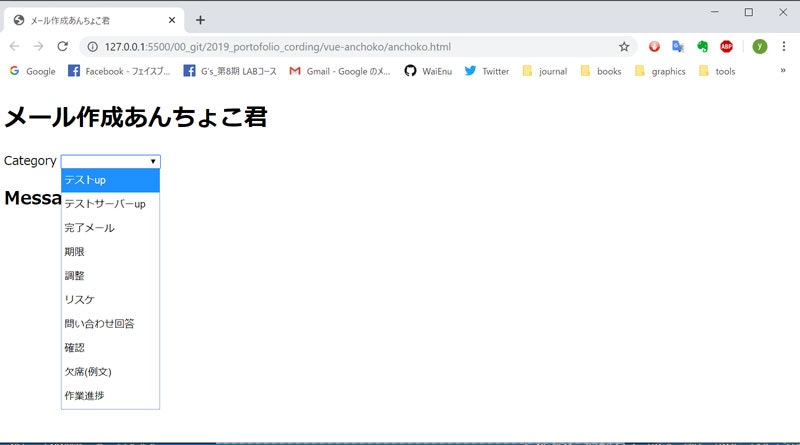Viewport: 800px width, 445px height.
Task: Open the Facebook - フェイスブ... bookmark
Action: (x=119, y=71)
